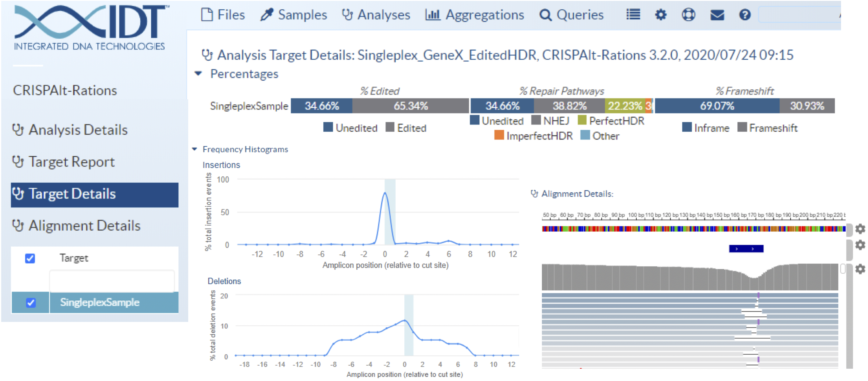
Task: Toggle the Target header checkbox
Action: (x=30, y=258)
